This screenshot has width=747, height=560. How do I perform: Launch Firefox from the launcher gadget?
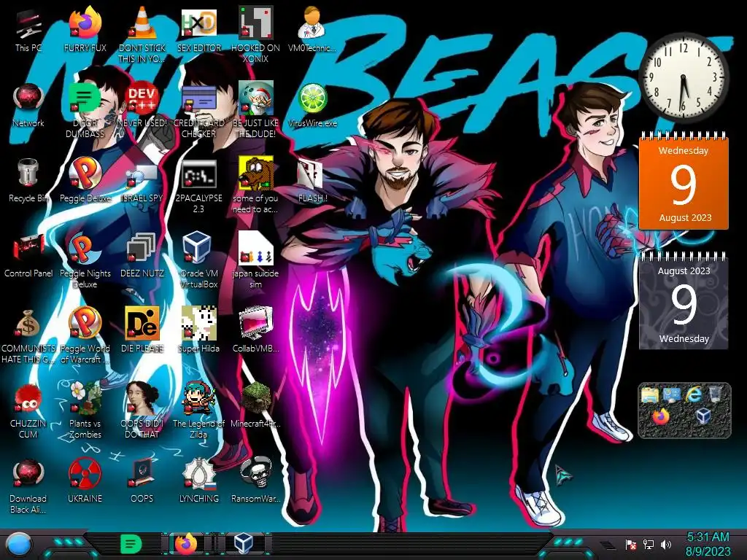coord(661,416)
